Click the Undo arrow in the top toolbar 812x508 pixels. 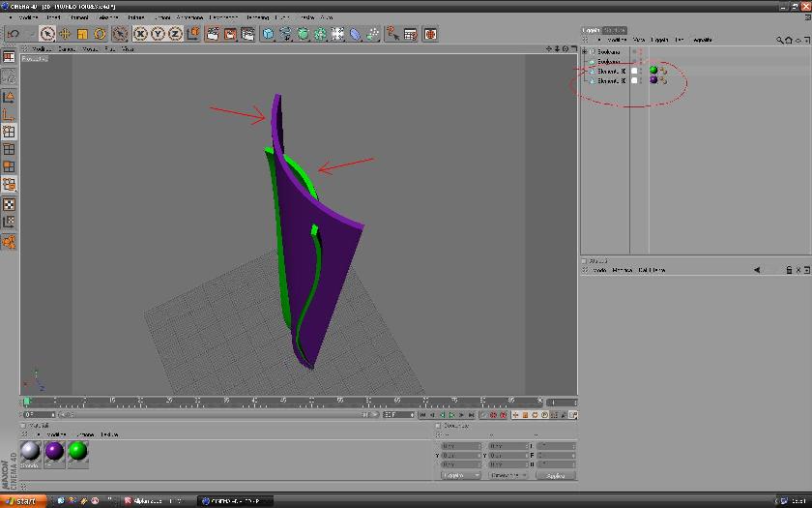click(14, 34)
